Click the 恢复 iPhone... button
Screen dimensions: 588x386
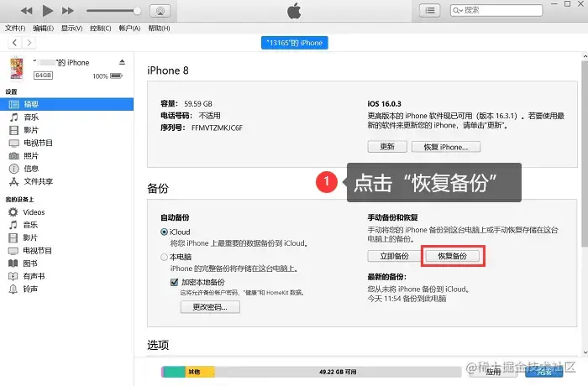[x=446, y=147]
